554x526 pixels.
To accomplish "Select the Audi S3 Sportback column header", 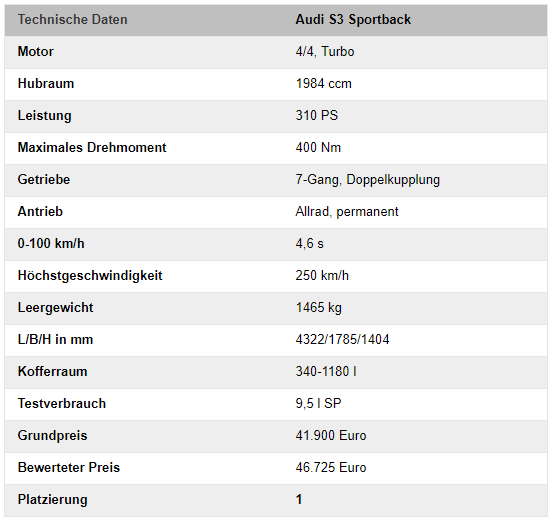I will click(353, 19).
